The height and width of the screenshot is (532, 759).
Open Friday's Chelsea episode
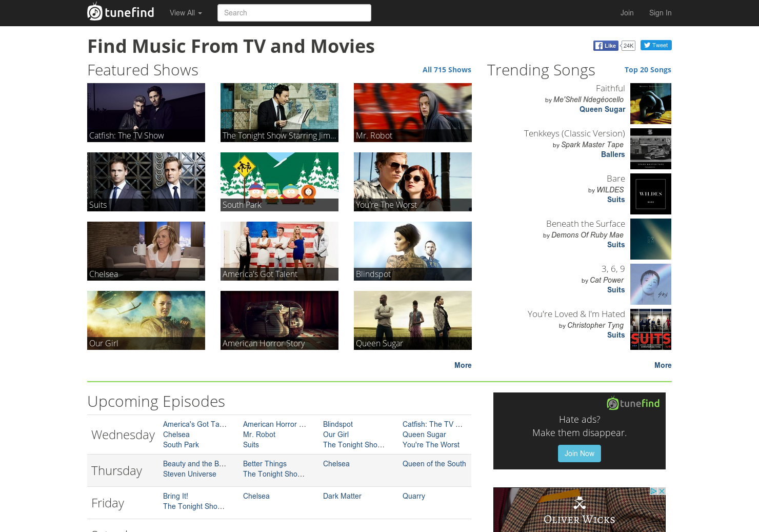pyautogui.click(x=256, y=496)
